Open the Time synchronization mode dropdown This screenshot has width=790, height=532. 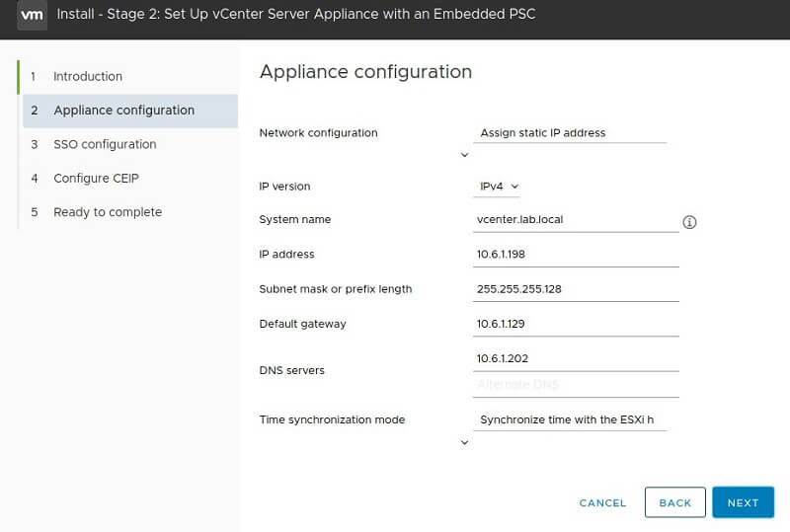point(570,419)
